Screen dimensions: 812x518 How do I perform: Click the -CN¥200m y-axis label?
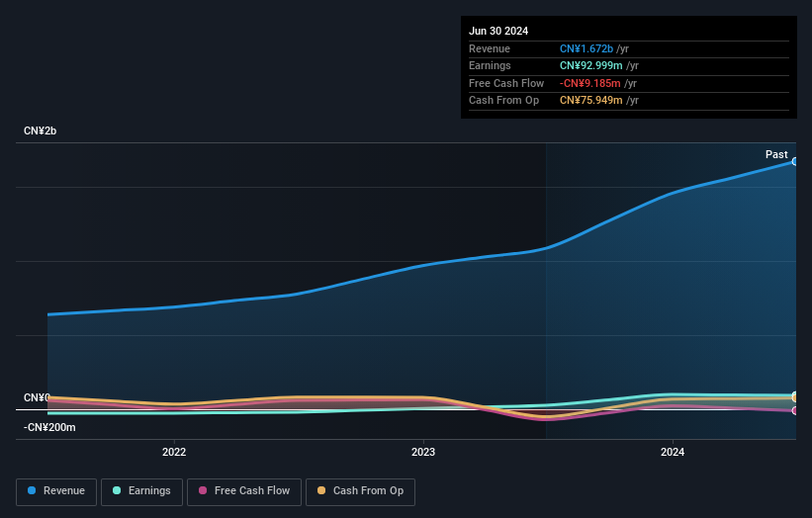tap(49, 427)
